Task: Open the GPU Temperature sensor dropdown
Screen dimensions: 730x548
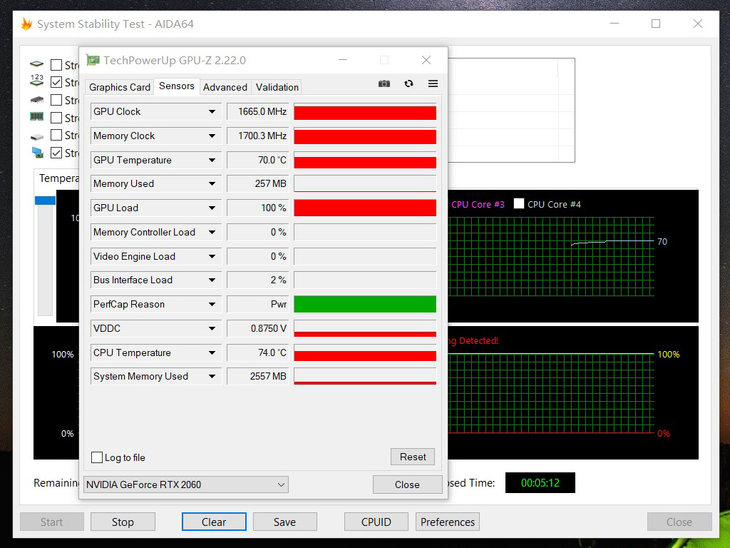Action: tap(212, 160)
